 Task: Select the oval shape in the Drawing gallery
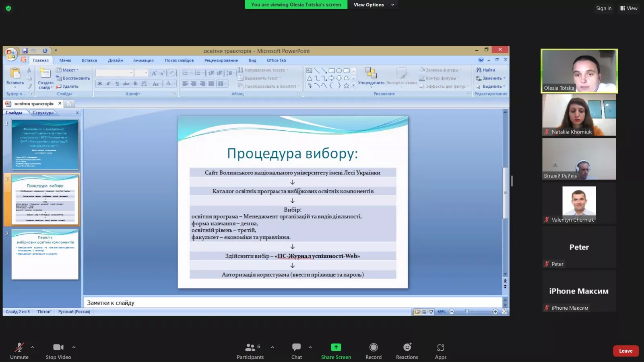coord(339,70)
